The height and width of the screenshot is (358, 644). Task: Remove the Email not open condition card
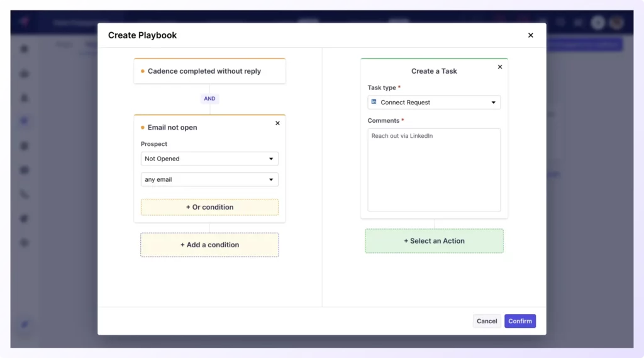coord(277,123)
